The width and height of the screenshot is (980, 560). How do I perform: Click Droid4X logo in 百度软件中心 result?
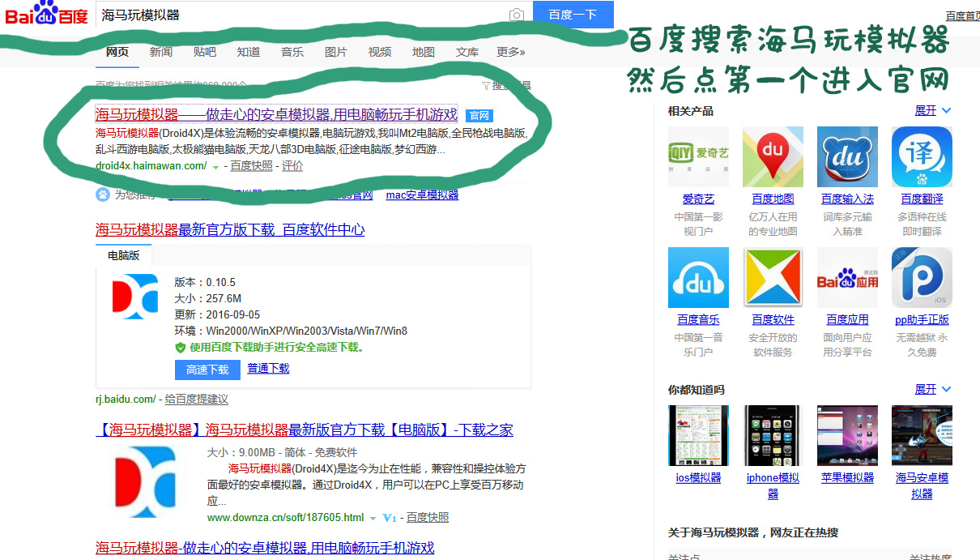tap(135, 297)
